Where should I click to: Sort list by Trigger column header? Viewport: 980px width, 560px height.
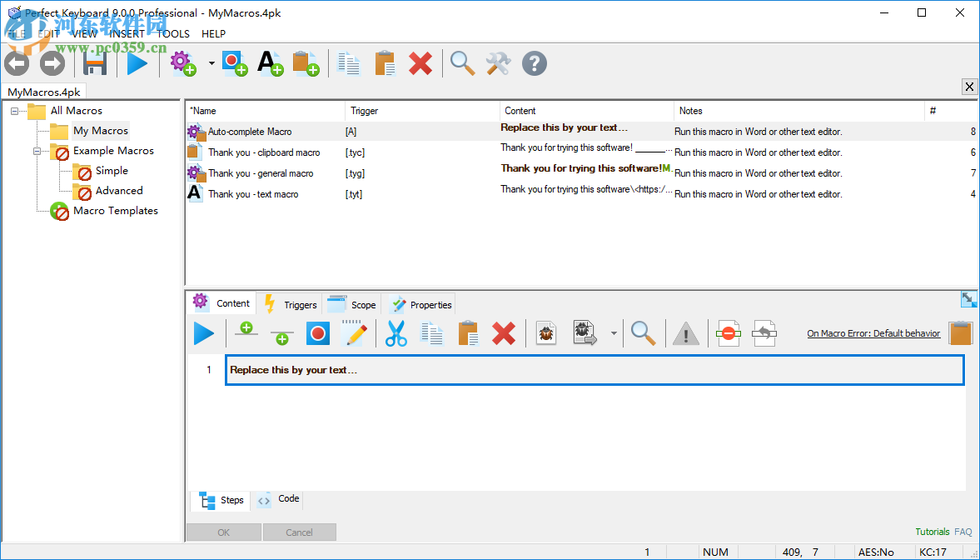(x=422, y=111)
